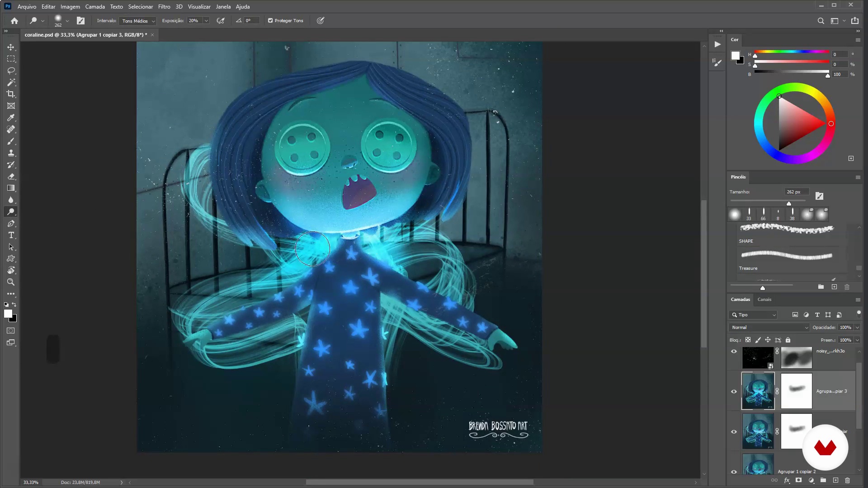The width and height of the screenshot is (868, 488).
Task: Switch to the Canais tab
Action: 764,300
